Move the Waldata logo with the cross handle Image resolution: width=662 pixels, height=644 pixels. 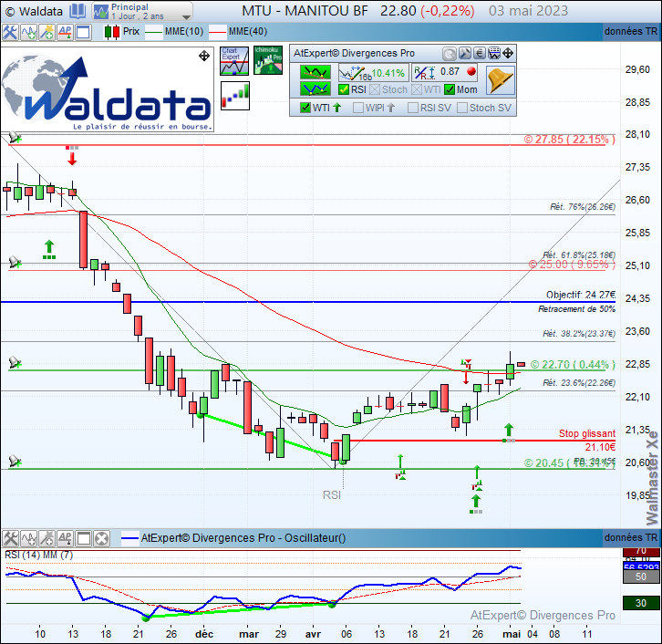point(204,56)
